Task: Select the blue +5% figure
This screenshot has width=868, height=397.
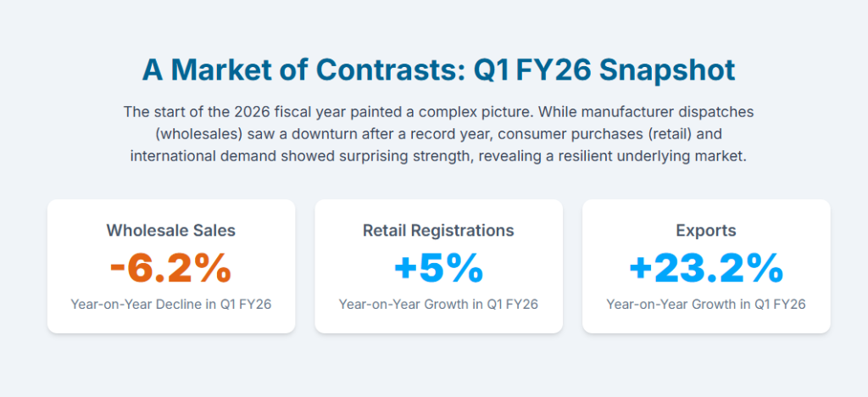Action: pos(438,268)
